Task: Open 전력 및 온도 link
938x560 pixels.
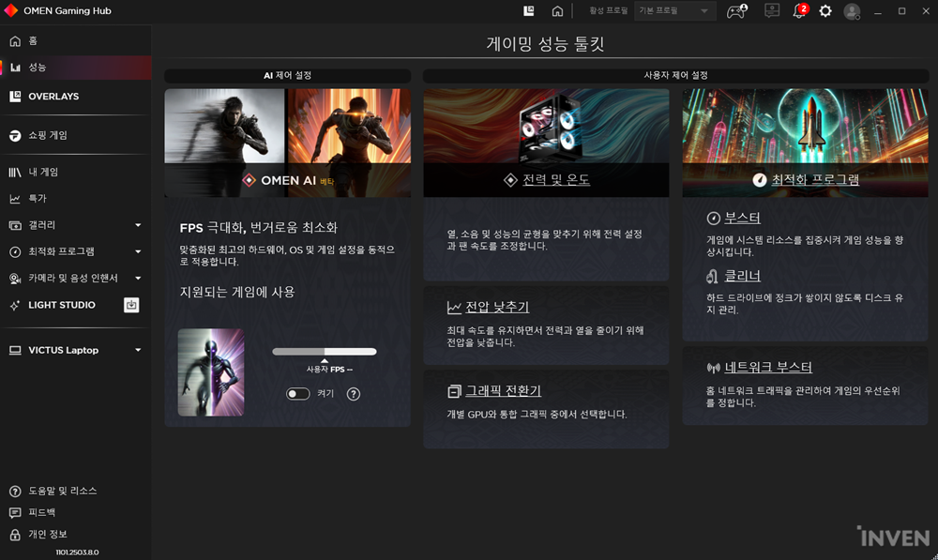Action: click(556, 179)
